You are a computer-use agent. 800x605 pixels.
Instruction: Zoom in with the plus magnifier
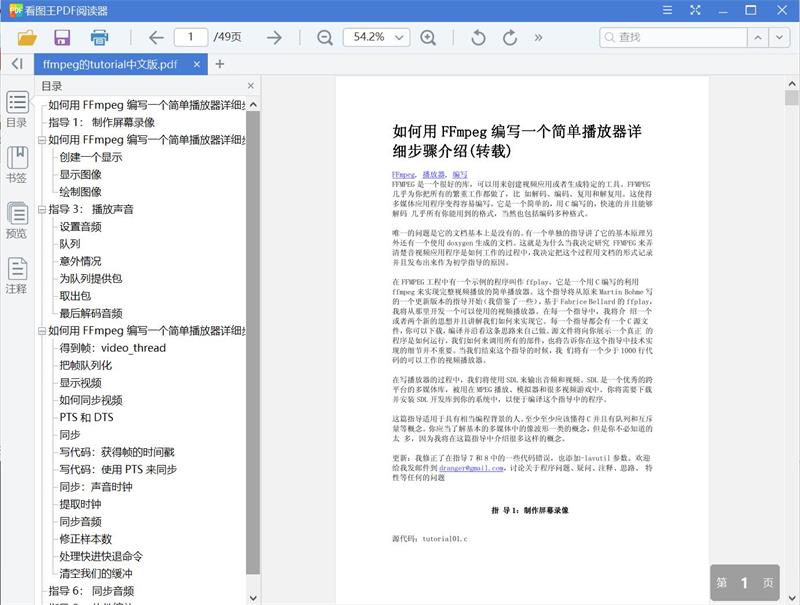click(x=428, y=37)
